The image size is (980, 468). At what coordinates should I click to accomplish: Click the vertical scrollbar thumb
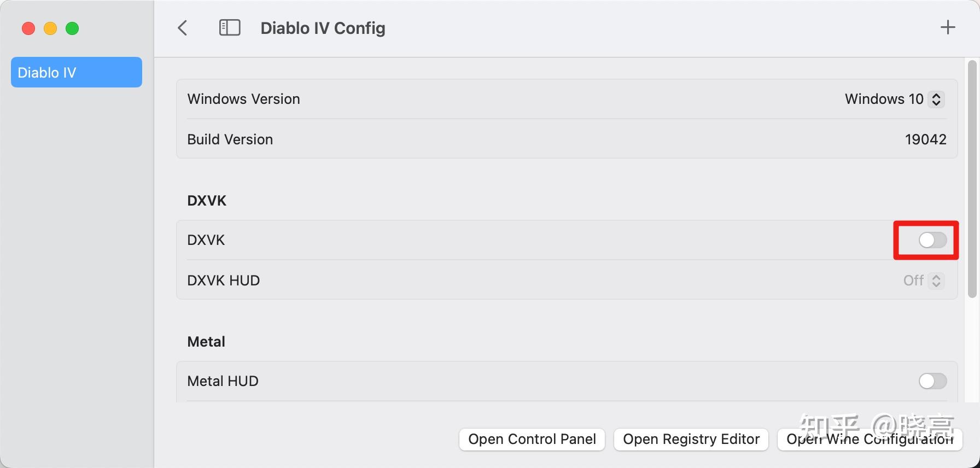[x=972, y=179]
